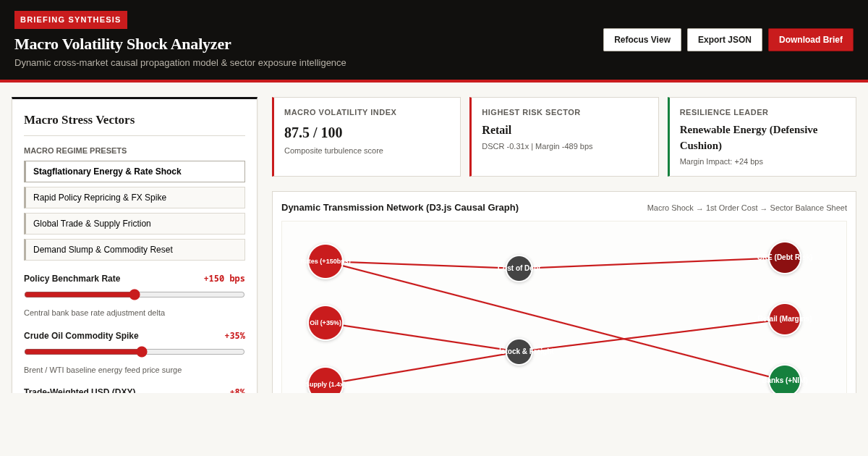Click Dynamic Transmission Network graph title
This screenshot has height=456, width=868.
pos(400,208)
